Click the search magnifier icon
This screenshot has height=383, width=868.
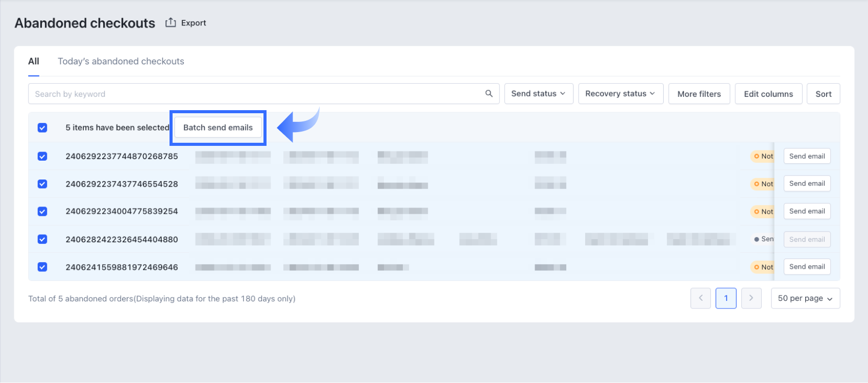point(489,94)
